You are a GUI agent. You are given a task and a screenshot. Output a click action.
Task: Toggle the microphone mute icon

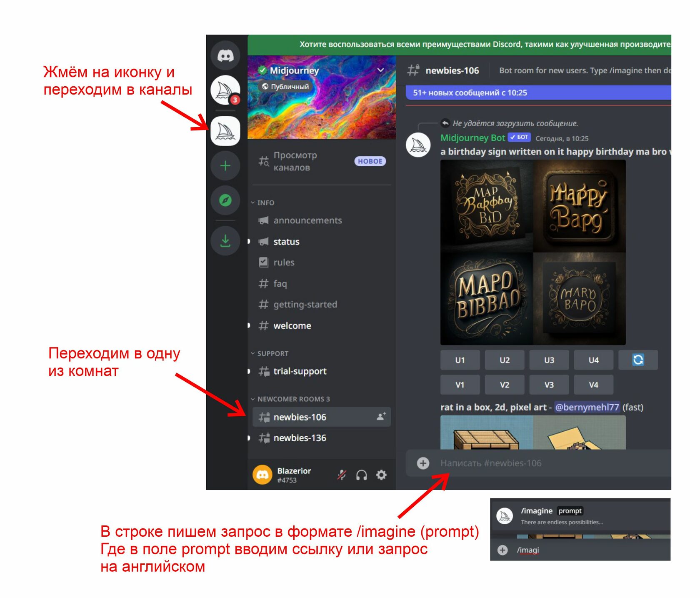point(342,475)
